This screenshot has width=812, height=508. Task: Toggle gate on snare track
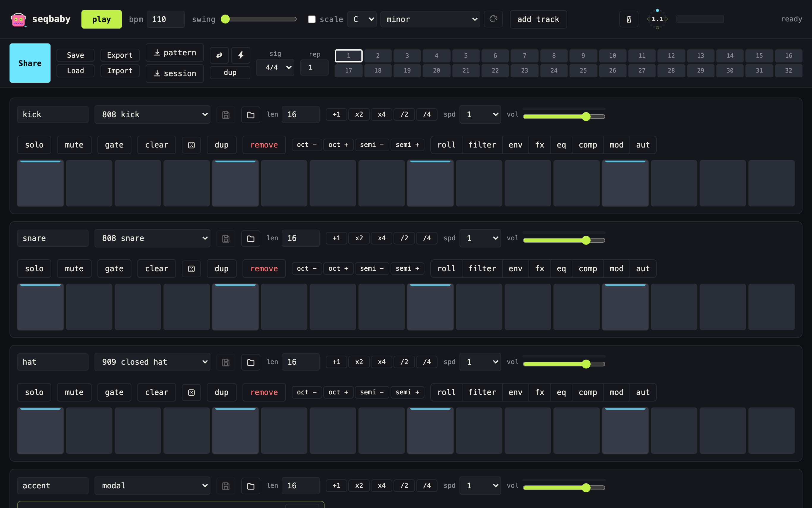(114, 269)
